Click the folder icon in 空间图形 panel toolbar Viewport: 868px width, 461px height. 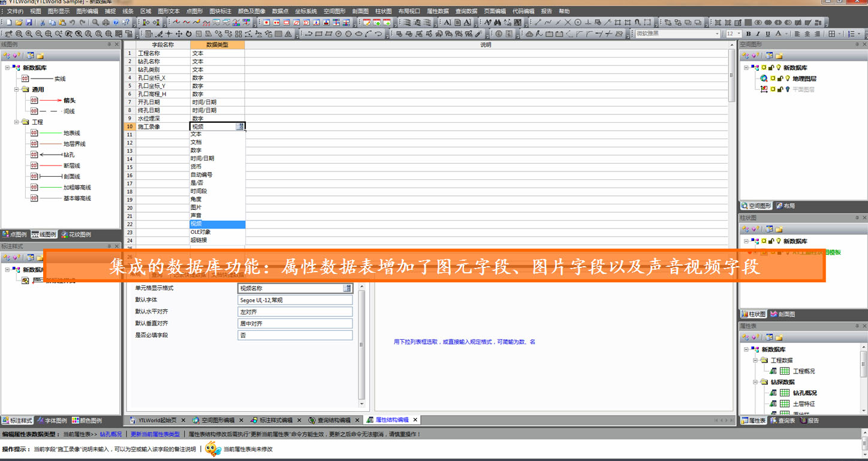click(779, 56)
